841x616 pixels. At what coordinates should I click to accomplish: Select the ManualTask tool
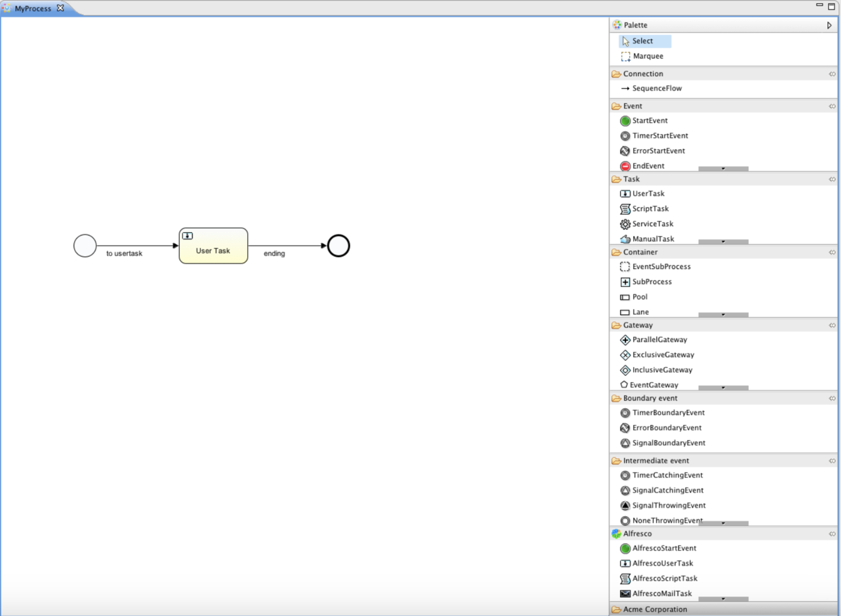click(x=647, y=238)
